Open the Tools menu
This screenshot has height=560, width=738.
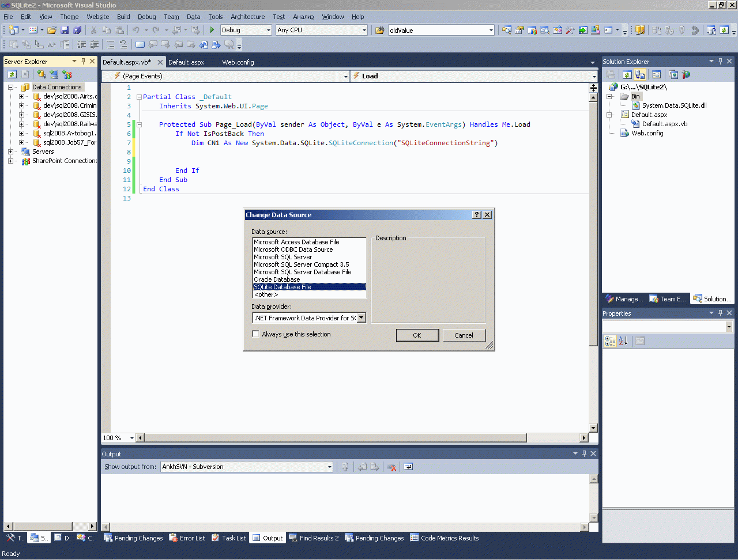coord(216,17)
